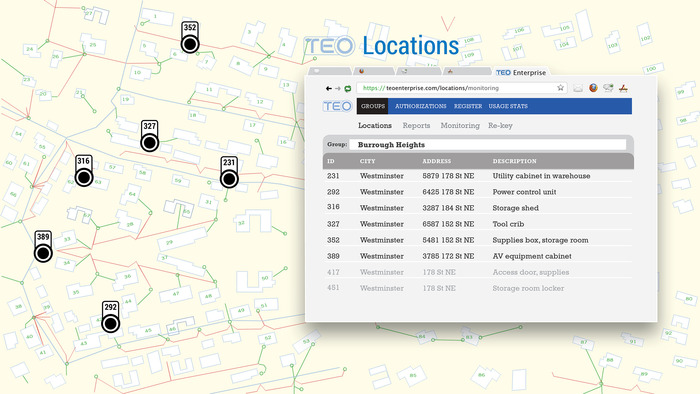Select the Re-key sub-tab

[500, 125]
